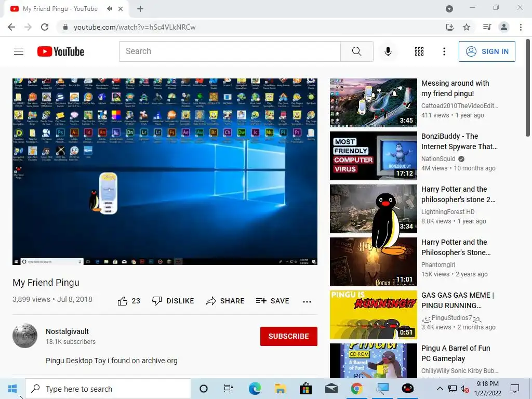Subscribe to Nostalgivault channel
The image size is (532, 399).
click(x=289, y=336)
